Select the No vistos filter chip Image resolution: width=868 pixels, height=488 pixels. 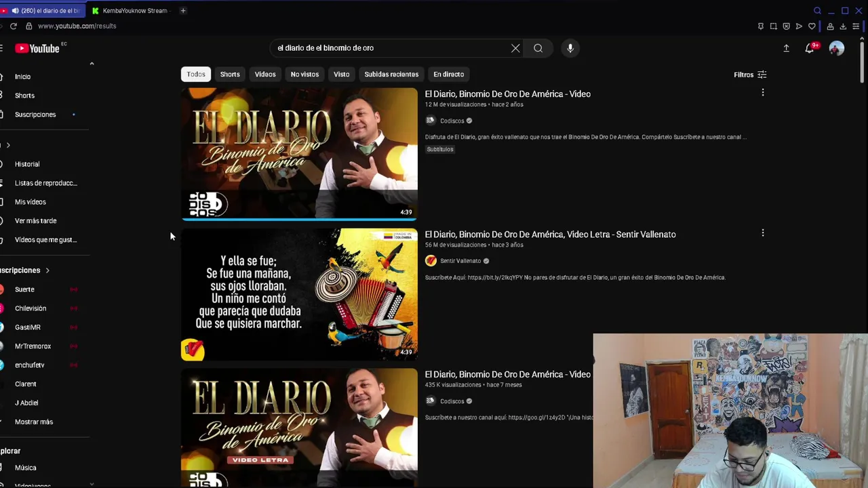click(x=304, y=75)
